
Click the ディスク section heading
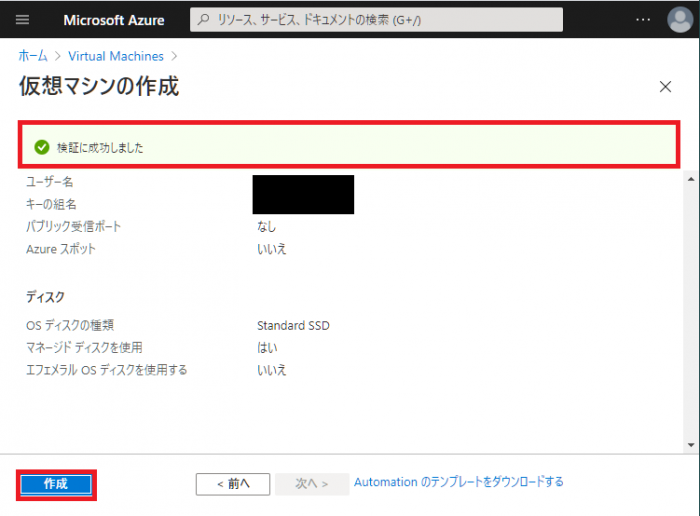pyautogui.click(x=45, y=297)
